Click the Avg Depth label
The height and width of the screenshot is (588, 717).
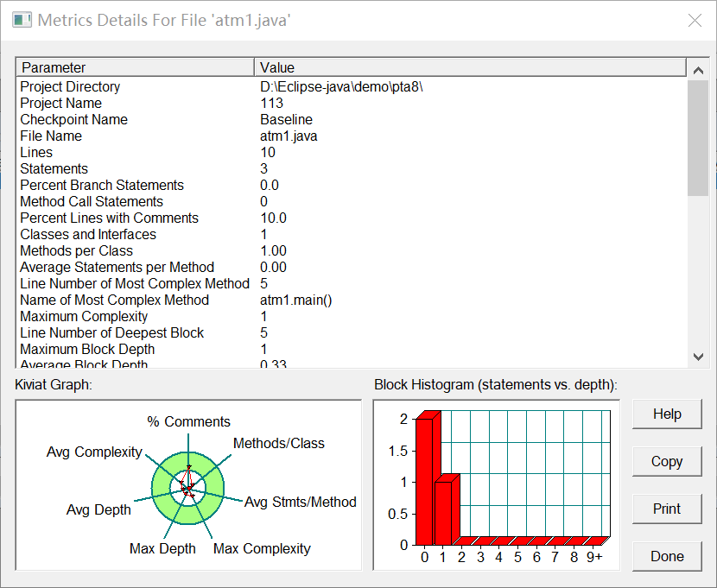[98, 510]
